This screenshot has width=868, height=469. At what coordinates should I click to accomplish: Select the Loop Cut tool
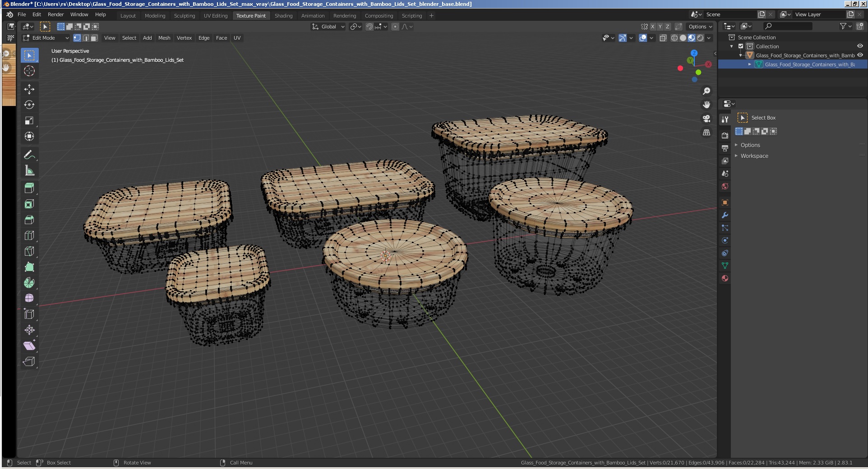pos(29,235)
